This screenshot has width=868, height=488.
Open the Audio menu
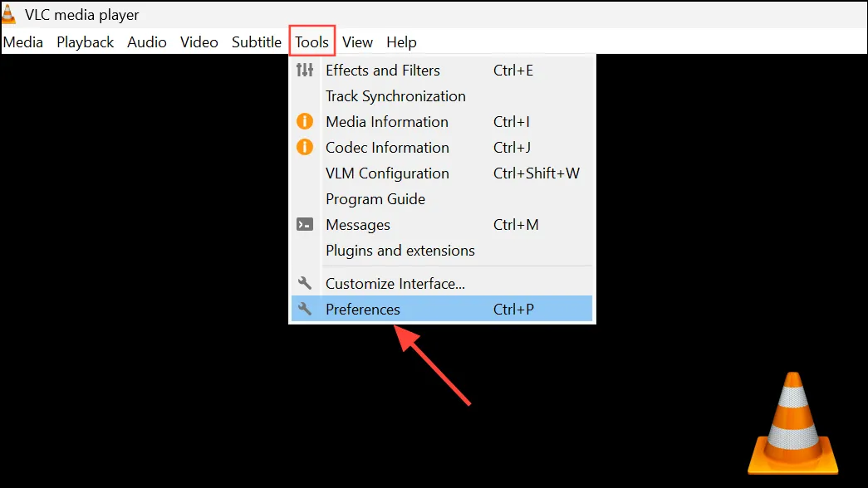coord(147,42)
